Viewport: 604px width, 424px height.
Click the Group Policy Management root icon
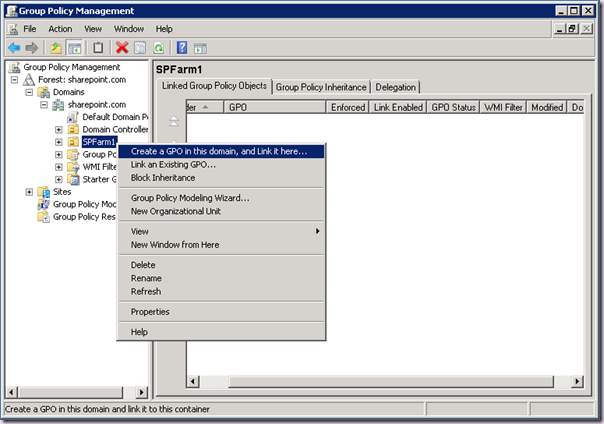tap(15, 67)
